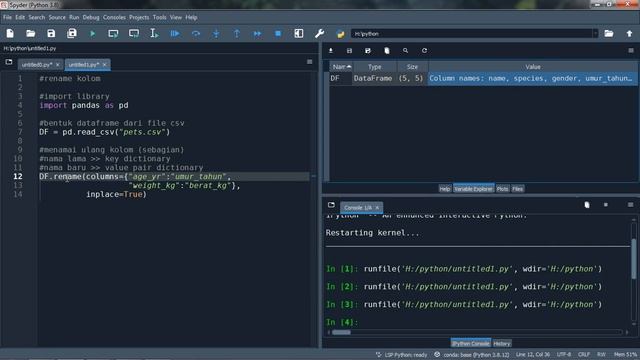
Task: Clear the console output
Action: point(587,204)
